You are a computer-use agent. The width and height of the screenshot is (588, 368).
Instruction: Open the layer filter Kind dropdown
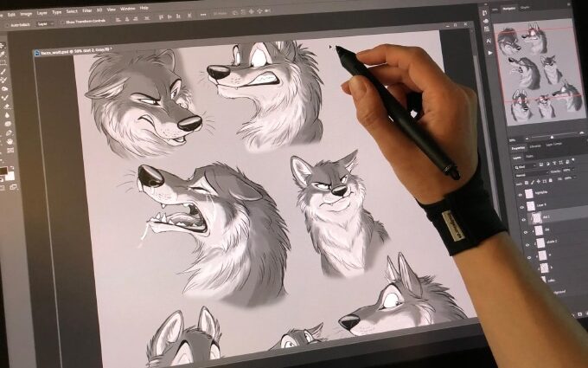point(526,167)
